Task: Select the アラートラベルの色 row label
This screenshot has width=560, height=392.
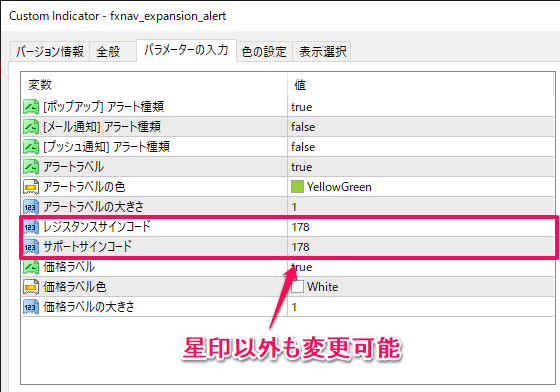Action: point(84,187)
